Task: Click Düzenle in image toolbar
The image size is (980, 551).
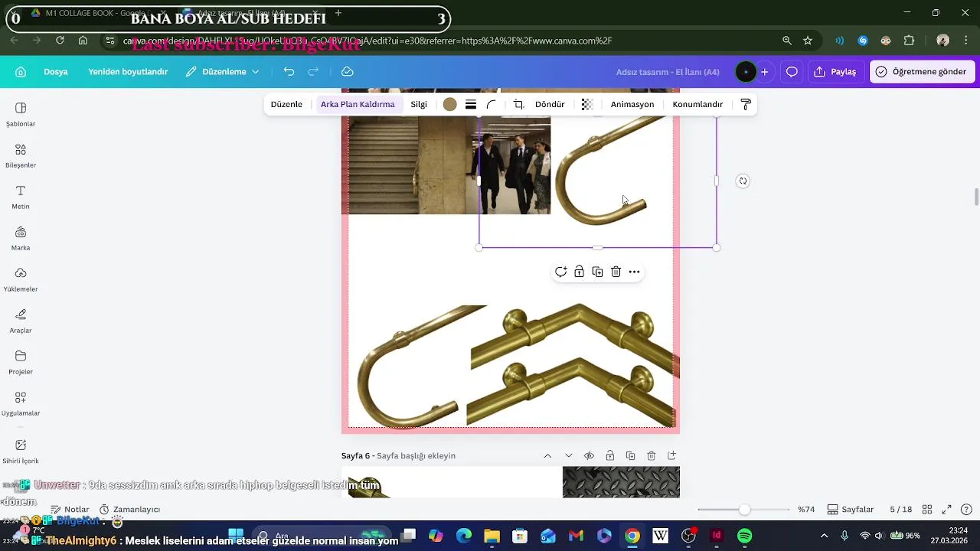Action: tap(286, 104)
